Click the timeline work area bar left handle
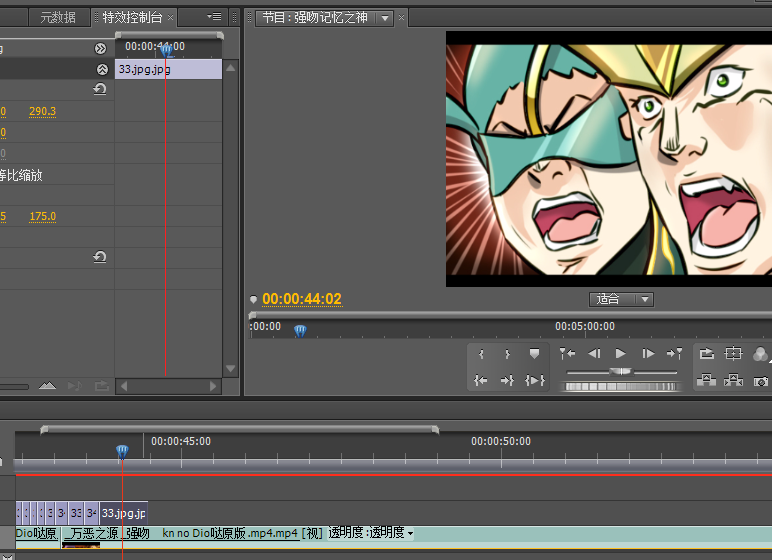Screen dimensions: 772x560 point(44,429)
